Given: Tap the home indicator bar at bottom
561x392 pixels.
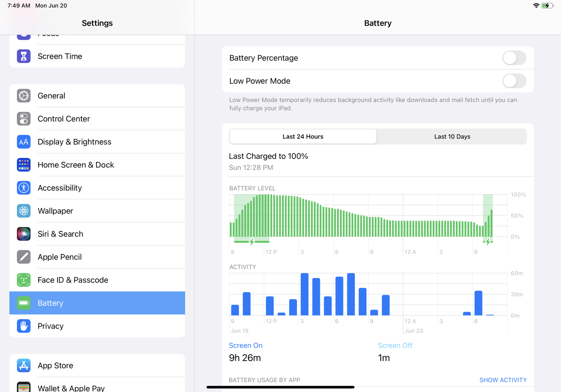Looking at the screenshot, I should 280,387.
